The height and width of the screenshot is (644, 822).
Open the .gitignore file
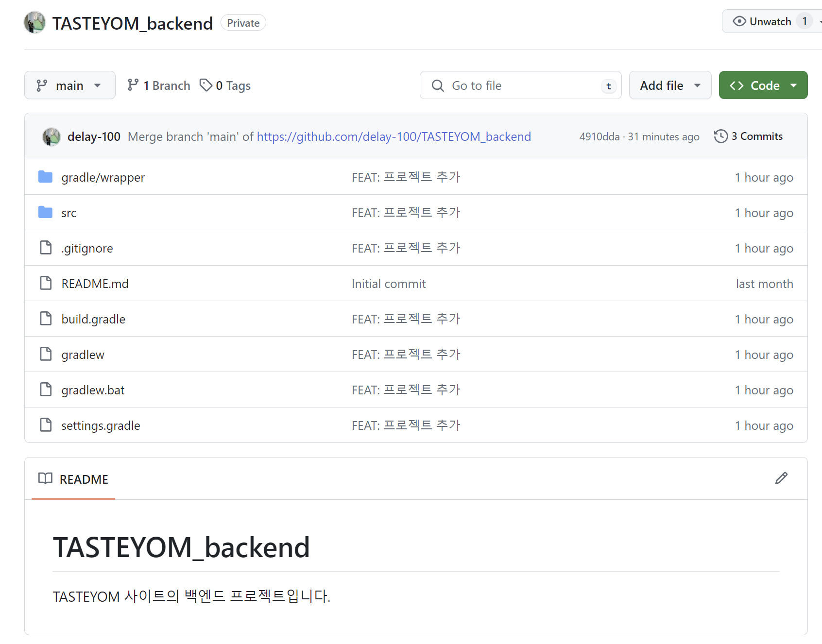coord(87,248)
